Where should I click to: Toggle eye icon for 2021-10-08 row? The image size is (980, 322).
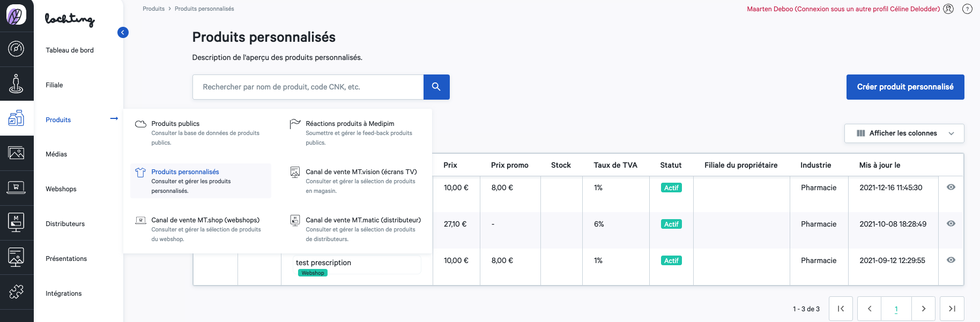[x=951, y=224]
